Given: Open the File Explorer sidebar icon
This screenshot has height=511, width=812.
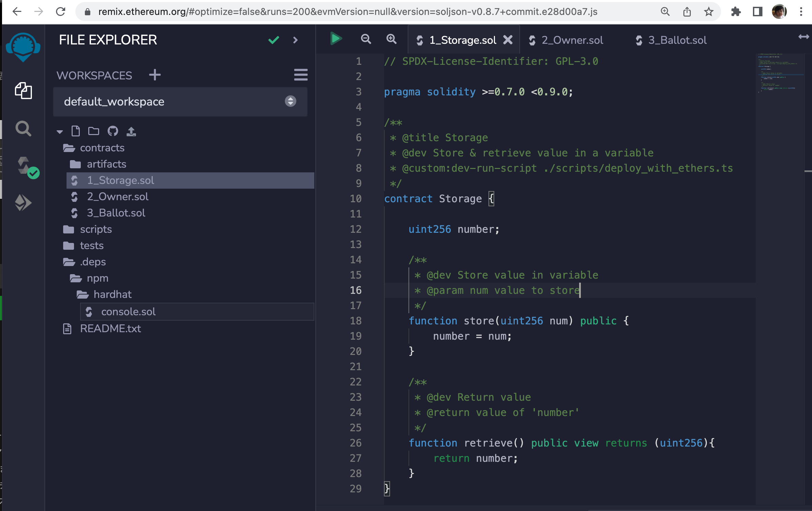Looking at the screenshot, I should coord(23,91).
